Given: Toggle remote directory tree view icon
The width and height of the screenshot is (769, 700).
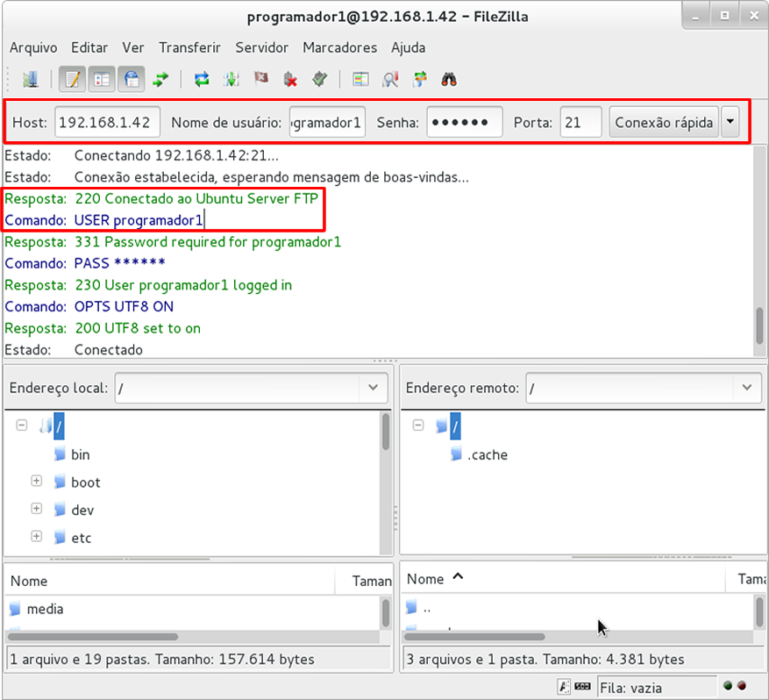Looking at the screenshot, I should coord(131,79).
